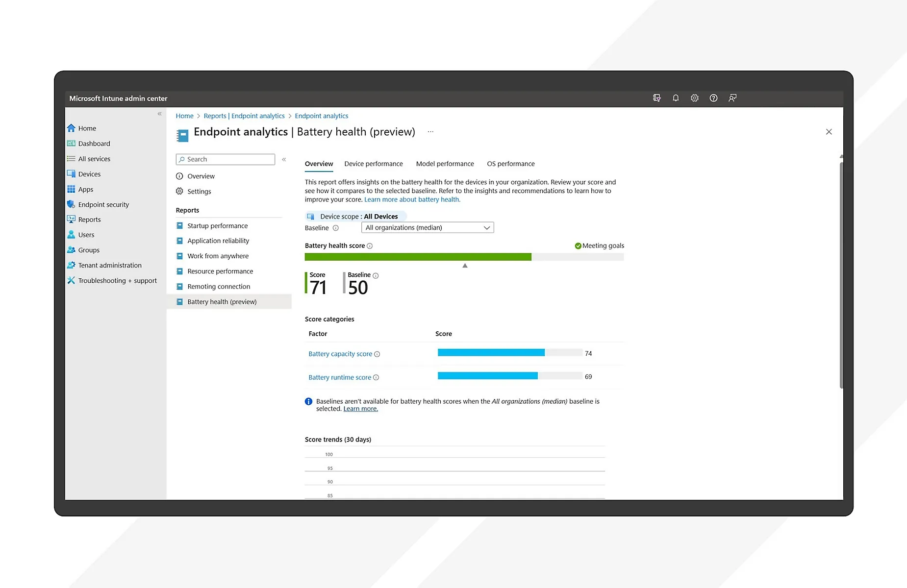Click the Battery health score info icon

click(370, 246)
